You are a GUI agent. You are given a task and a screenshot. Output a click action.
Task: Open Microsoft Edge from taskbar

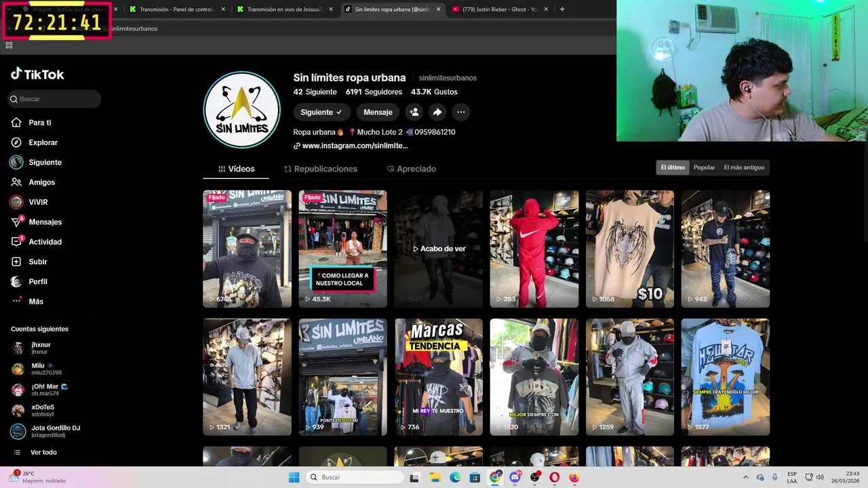coord(455,477)
